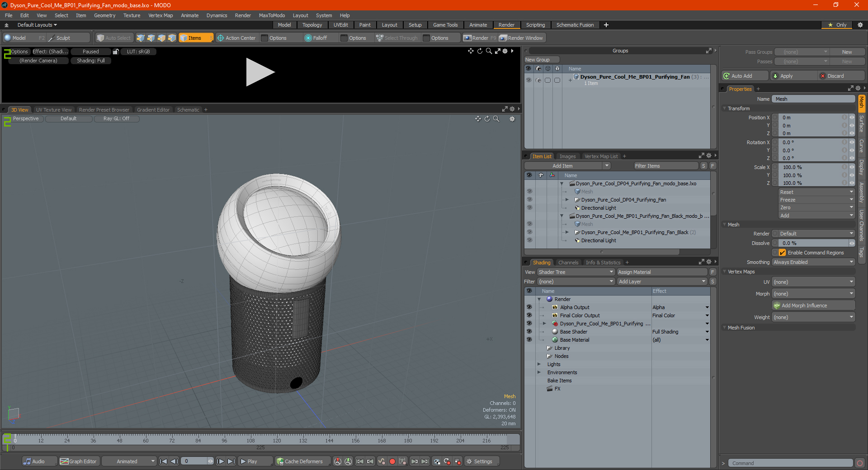Hide the Alpha Output layer

pos(529,307)
